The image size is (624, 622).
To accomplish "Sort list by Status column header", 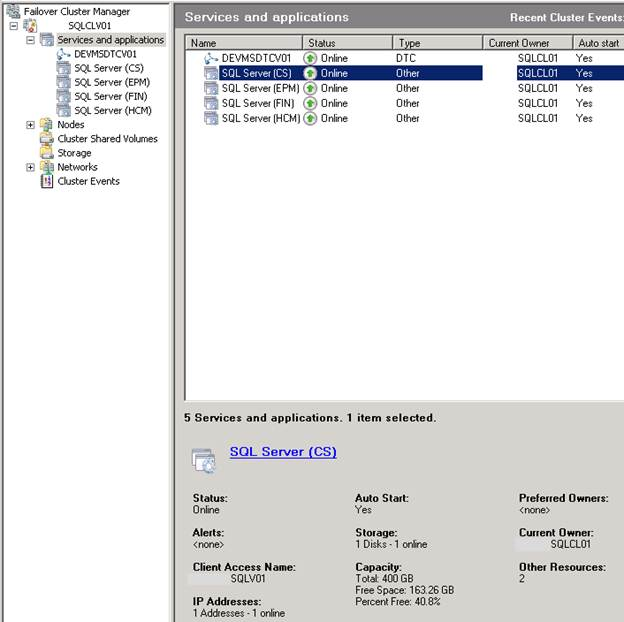I will click(x=348, y=43).
